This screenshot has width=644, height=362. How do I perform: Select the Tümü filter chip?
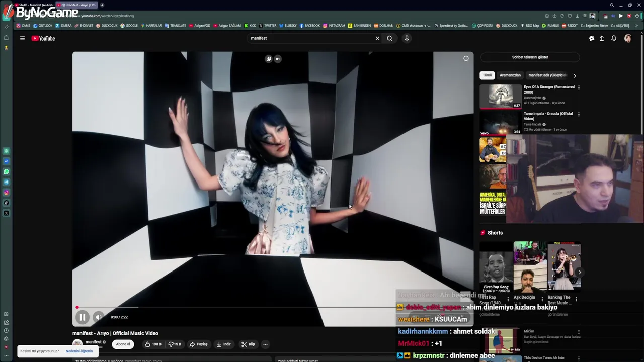[x=488, y=75]
